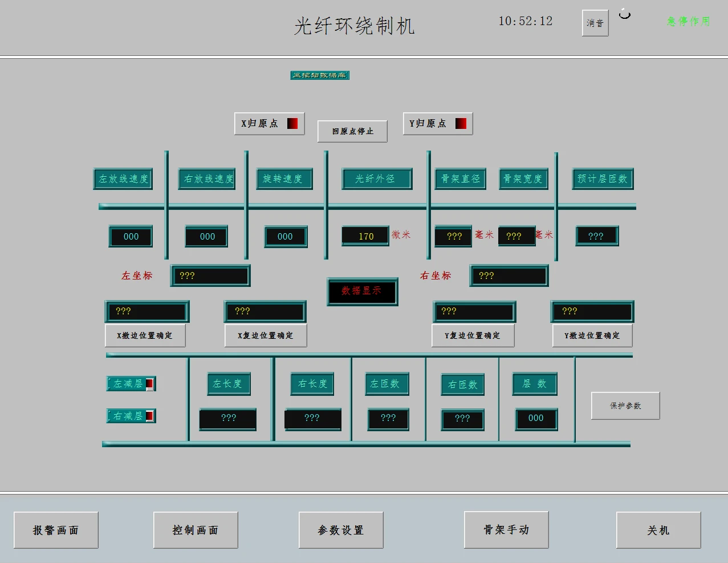Click the field above X复边位置确定
This screenshot has height=563, width=728.
265,312
